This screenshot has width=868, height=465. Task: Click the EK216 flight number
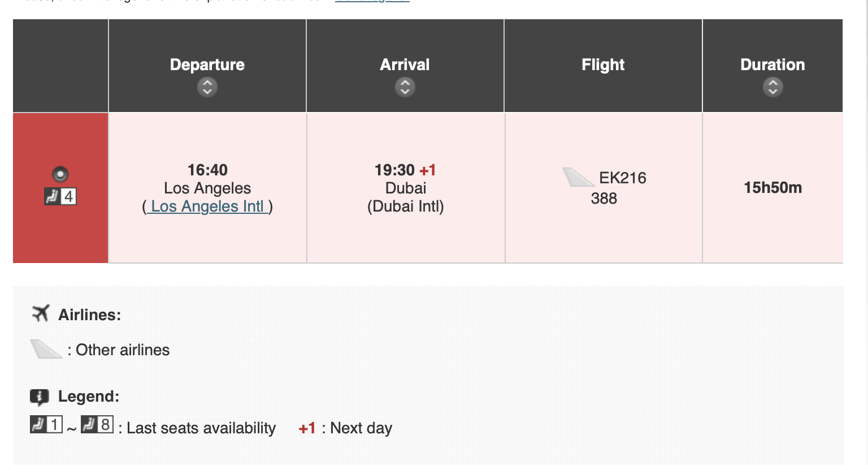(622, 178)
